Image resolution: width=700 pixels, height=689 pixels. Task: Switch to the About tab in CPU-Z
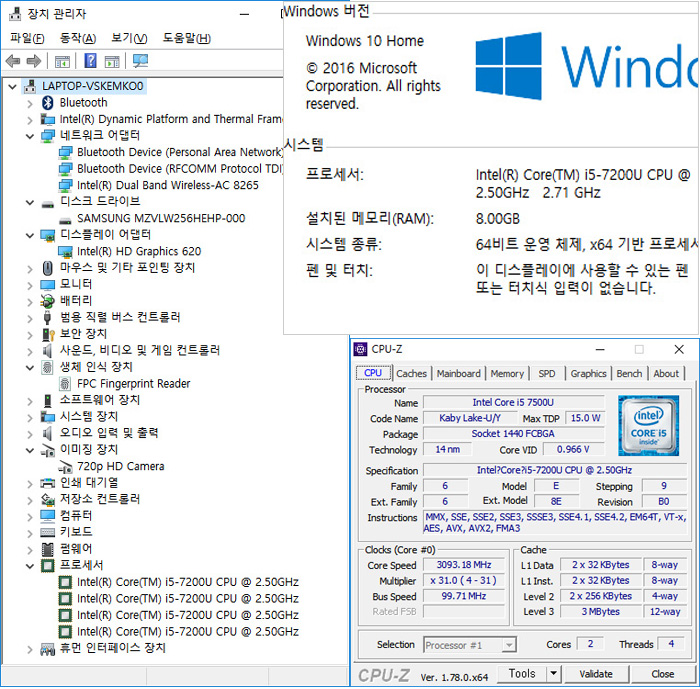point(666,373)
